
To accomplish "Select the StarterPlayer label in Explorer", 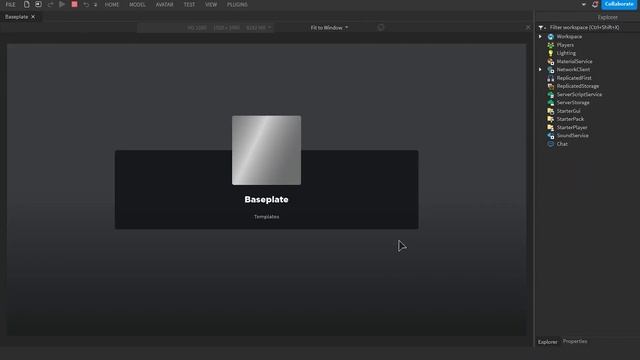I will coord(572,127).
